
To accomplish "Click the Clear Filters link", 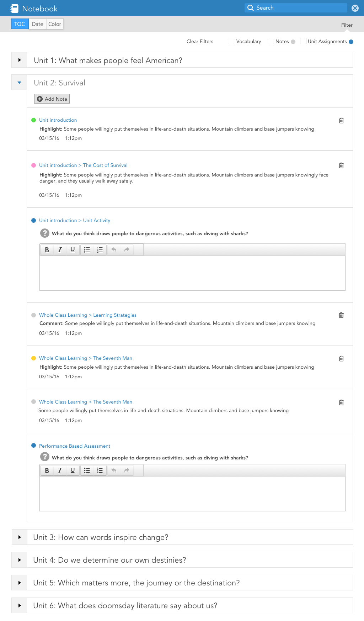I will click(200, 41).
